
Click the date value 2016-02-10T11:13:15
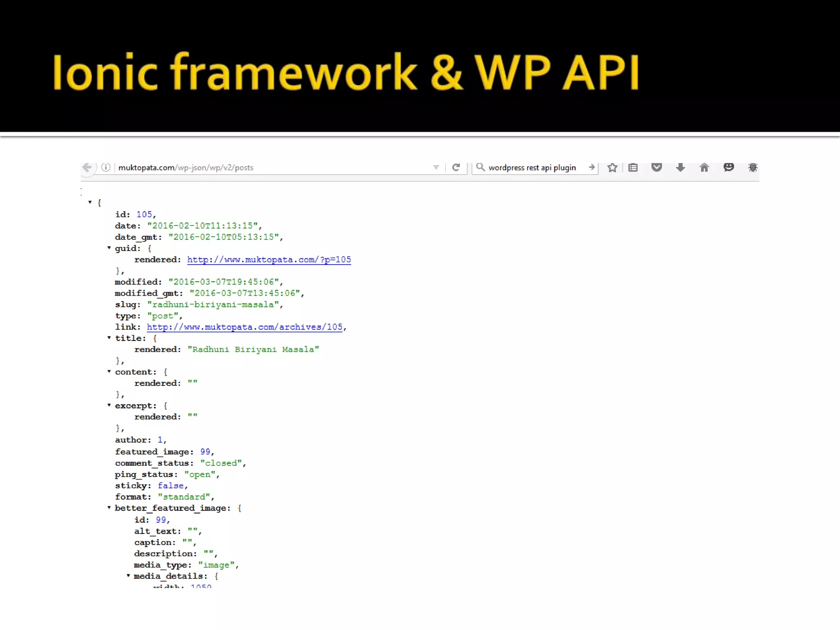click(x=203, y=226)
